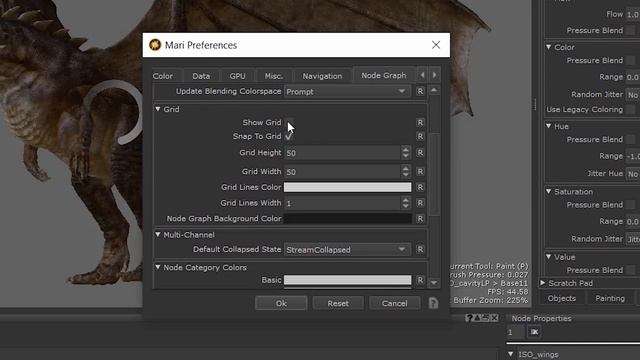
Task: Cancel the Mari Preferences dialog
Action: coord(395,303)
